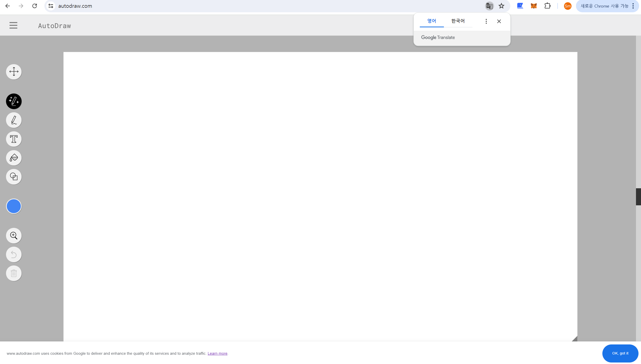Select the Move/Select tool
This screenshot has width=641, height=364.
click(14, 72)
